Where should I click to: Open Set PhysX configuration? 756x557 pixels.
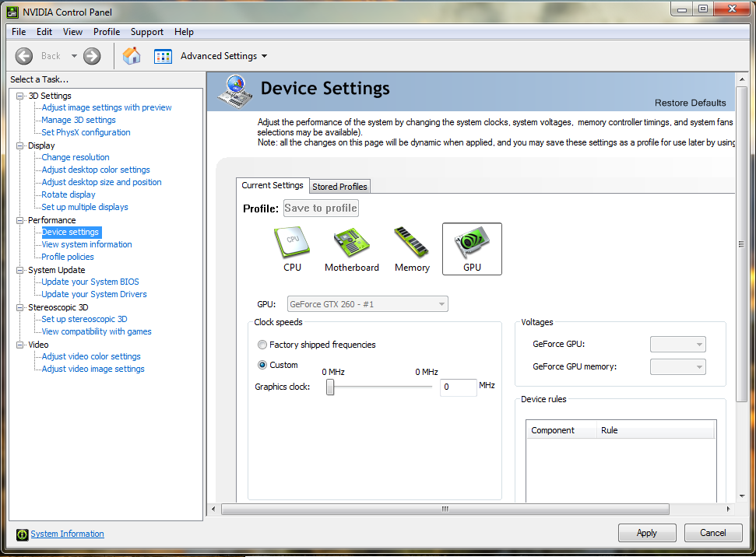(x=86, y=132)
